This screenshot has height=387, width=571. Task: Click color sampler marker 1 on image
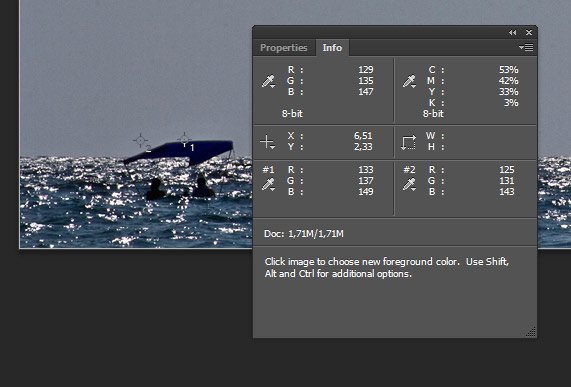click(184, 139)
